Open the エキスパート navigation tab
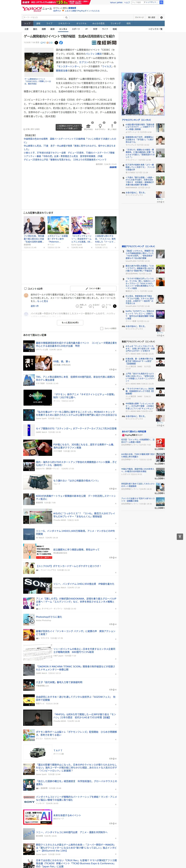The width and height of the screenshot is (186, 868). [64, 24]
